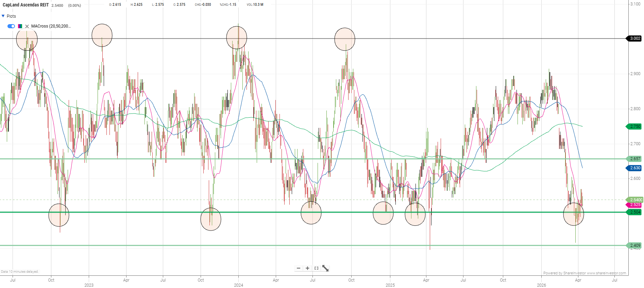Select the pink 2.525 moving average tag

[634, 205]
